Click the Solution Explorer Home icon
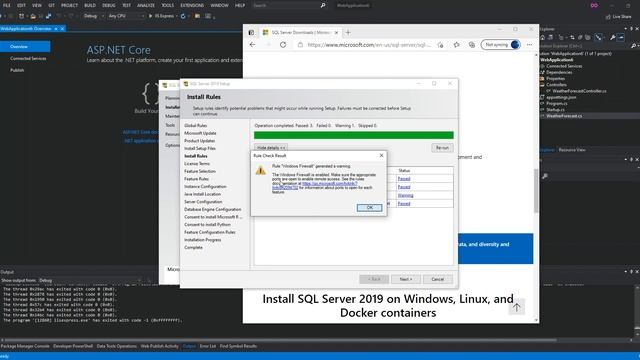This screenshot has width=640, height=360. [542, 37]
